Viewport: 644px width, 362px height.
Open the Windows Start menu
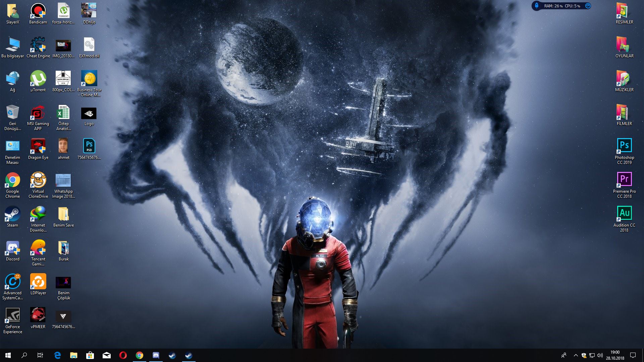click(x=8, y=355)
